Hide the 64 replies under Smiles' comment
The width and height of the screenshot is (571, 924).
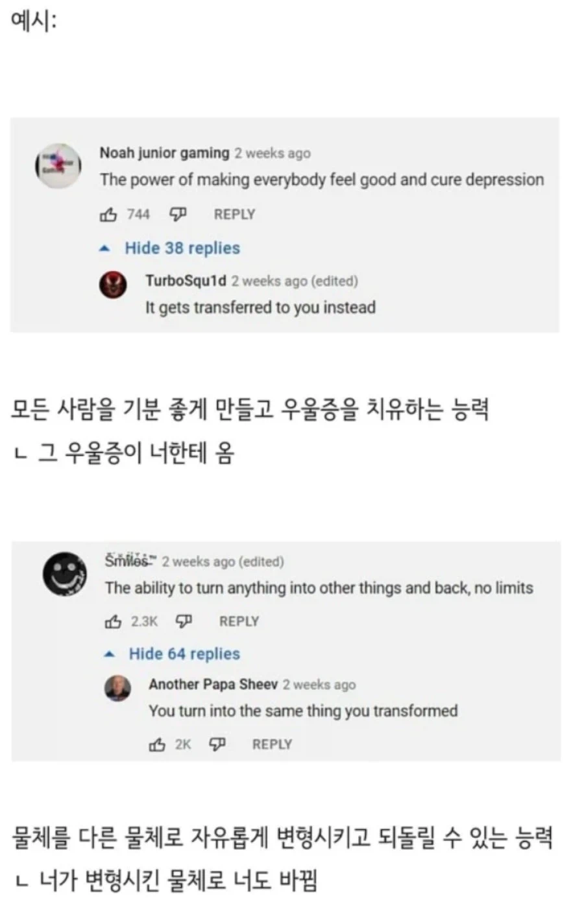183,654
